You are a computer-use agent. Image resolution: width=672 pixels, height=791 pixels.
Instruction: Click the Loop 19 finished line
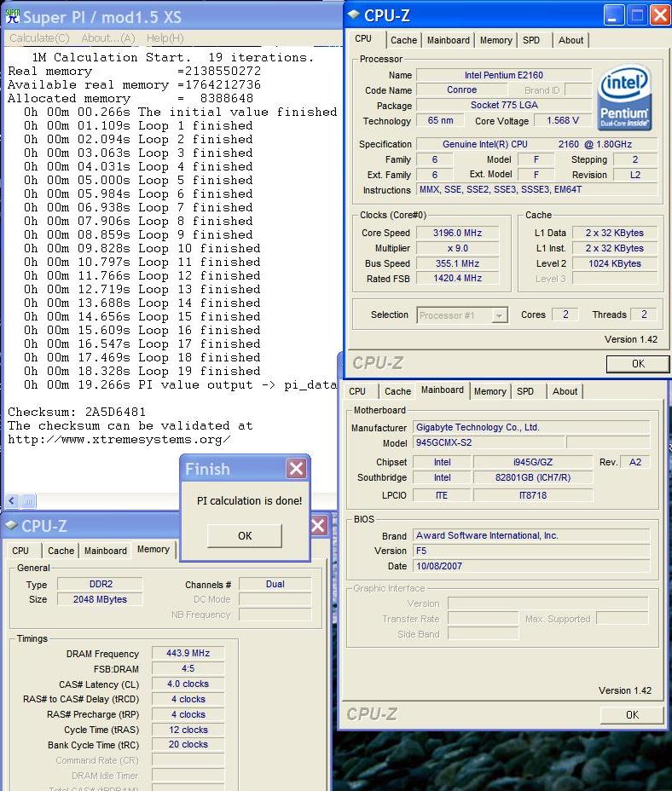click(142, 372)
